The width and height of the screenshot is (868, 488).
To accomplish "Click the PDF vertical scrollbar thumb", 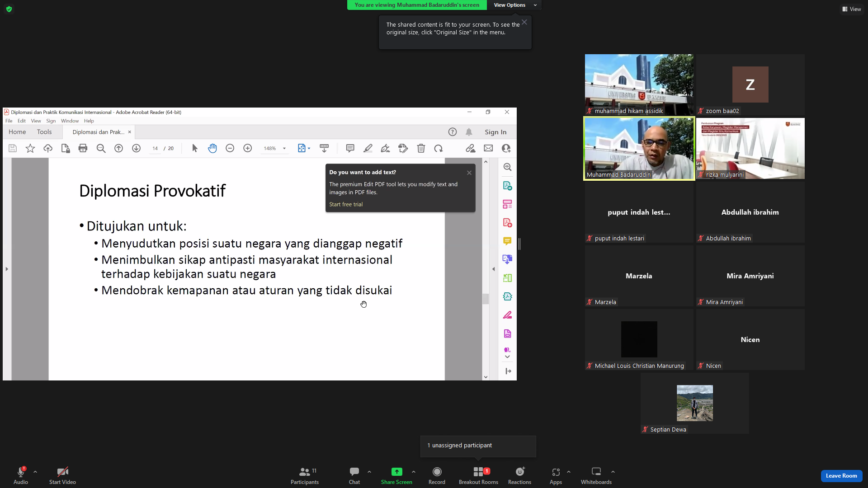I will click(486, 299).
